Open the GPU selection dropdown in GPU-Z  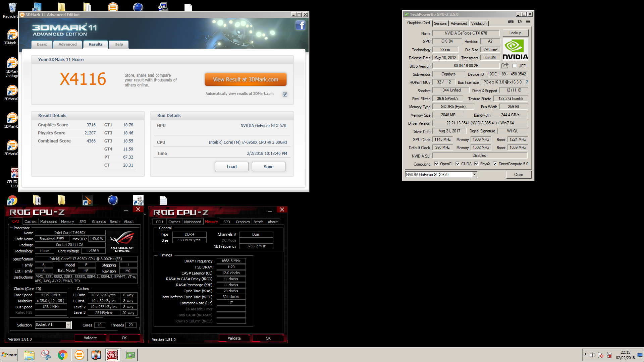[x=474, y=175]
